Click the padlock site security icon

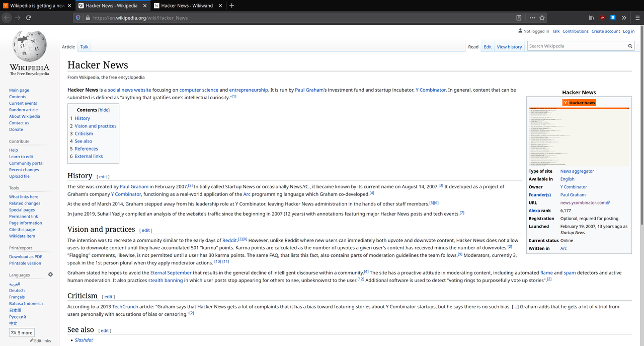(x=88, y=18)
